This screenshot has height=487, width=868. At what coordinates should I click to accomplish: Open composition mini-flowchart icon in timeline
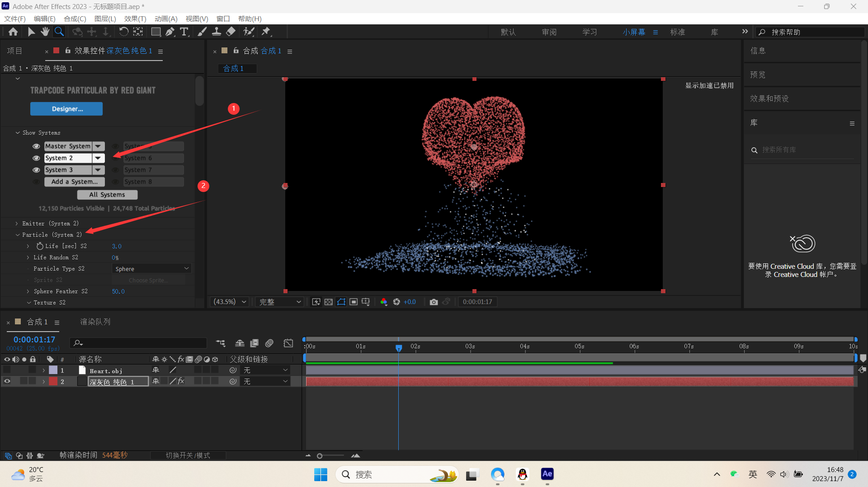[221, 343]
